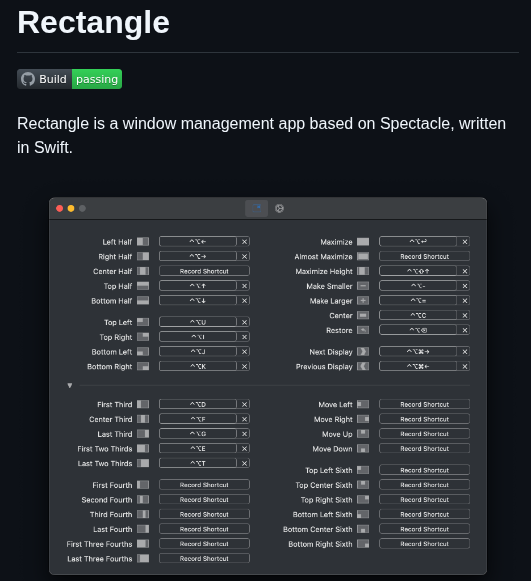This screenshot has height=581, width=531.
Task: Click the Top Left shortcut field
Action: point(198,322)
